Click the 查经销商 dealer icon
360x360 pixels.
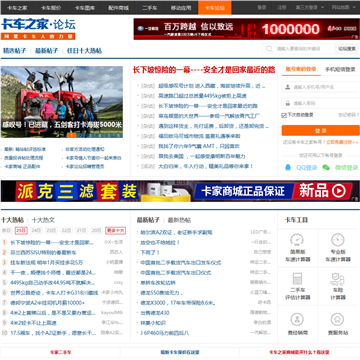pos(297,319)
